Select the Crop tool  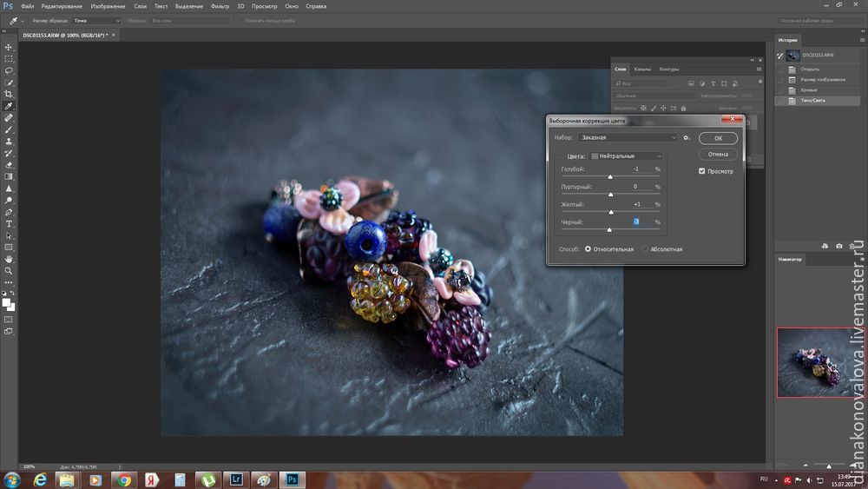click(9, 94)
